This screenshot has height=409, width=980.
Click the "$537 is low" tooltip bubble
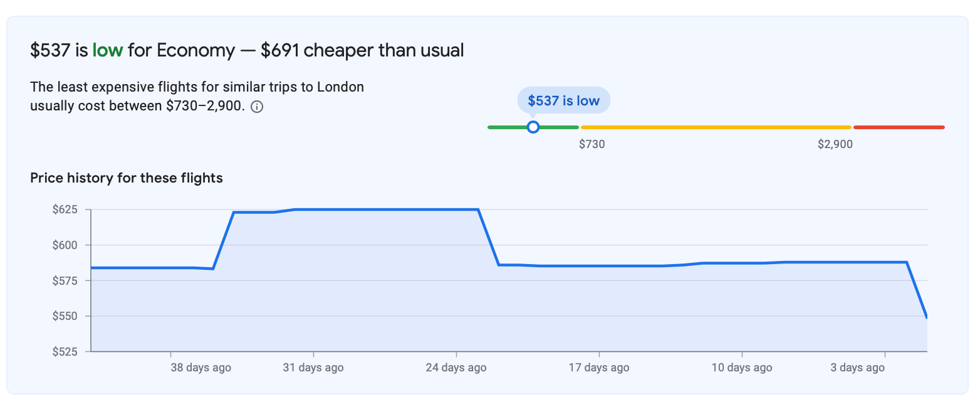[x=563, y=100]
